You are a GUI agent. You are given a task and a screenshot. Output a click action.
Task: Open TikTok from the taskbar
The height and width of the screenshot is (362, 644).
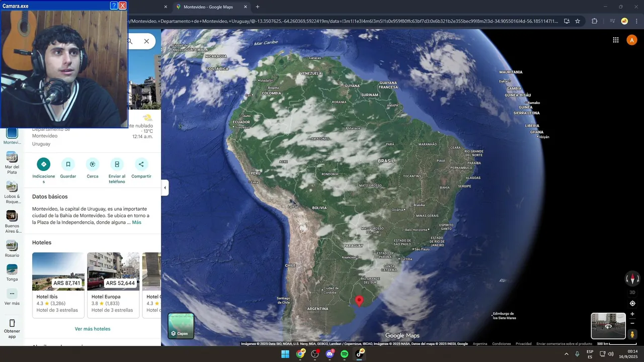[360, 354]
